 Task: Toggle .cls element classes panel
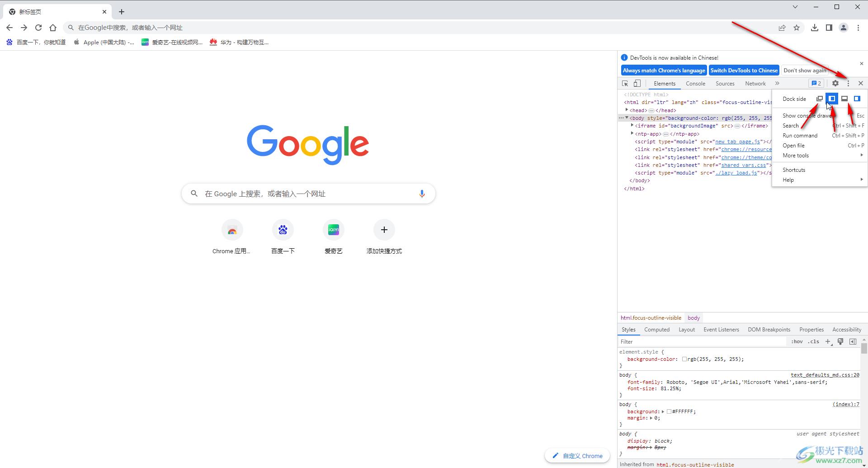(x=814, y=342)
